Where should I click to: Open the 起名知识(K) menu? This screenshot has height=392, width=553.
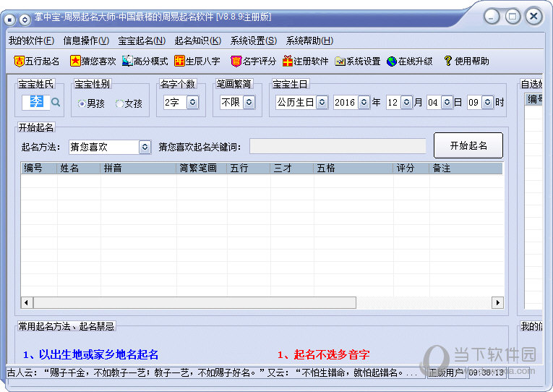[198, 41]
